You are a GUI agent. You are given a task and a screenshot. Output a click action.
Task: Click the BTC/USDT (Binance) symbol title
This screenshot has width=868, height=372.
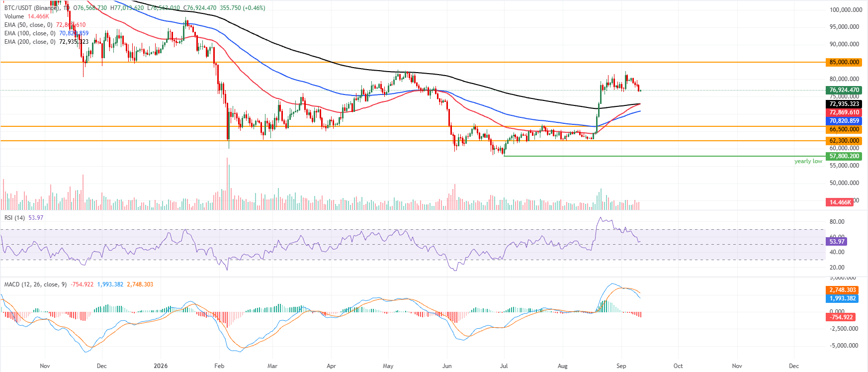33,8
